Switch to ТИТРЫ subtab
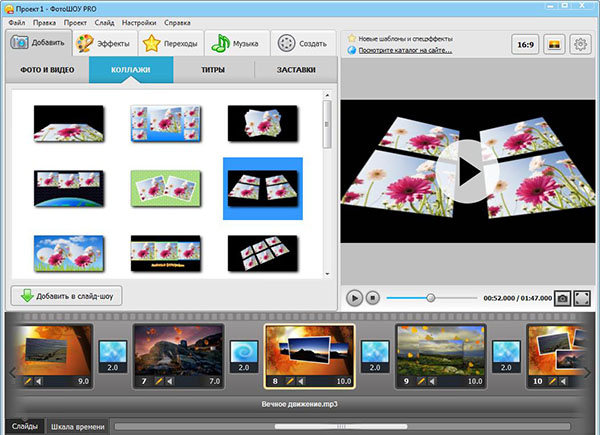The width and height of the screenshot is (600, 435). coord(213,70)
